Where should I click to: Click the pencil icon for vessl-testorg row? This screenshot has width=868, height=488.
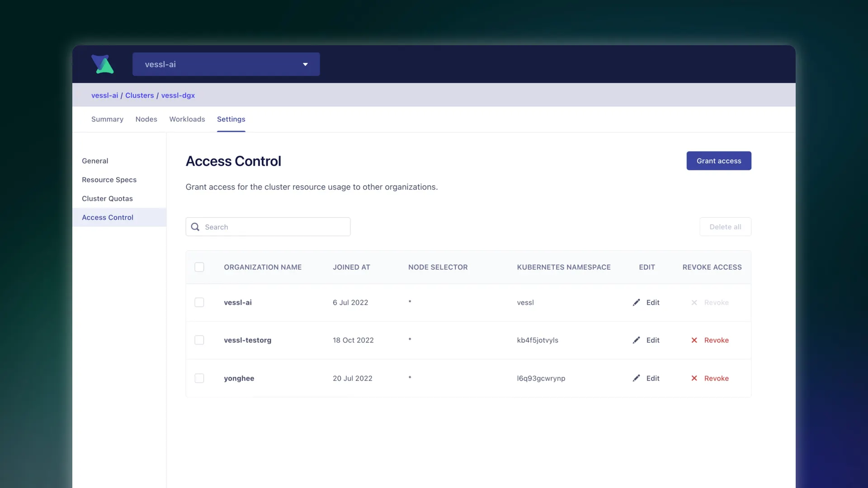click(x=636, y=340)
